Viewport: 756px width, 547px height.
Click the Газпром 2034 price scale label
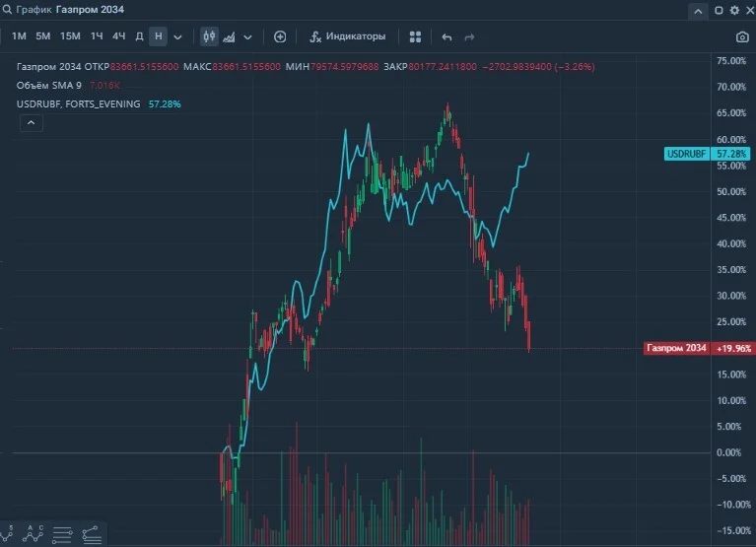676,348
